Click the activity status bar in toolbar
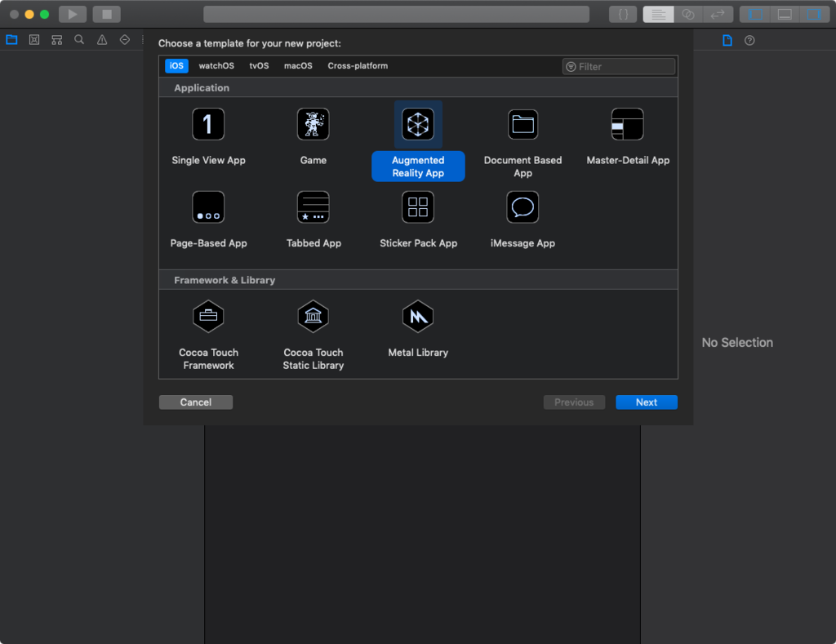This screenshot has height=644, width=836. pyautogui.click(x=396, y=15)
